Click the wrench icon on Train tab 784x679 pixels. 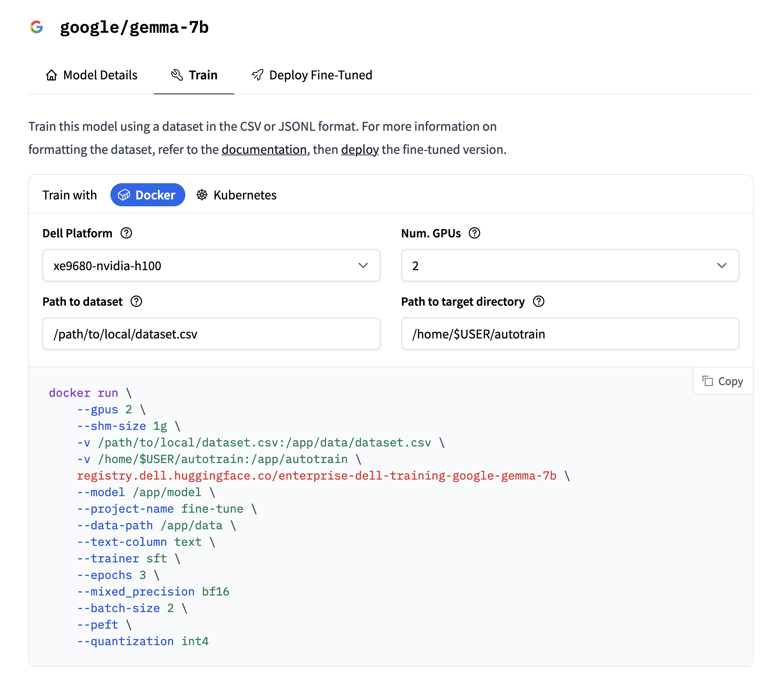coord(177,75)
